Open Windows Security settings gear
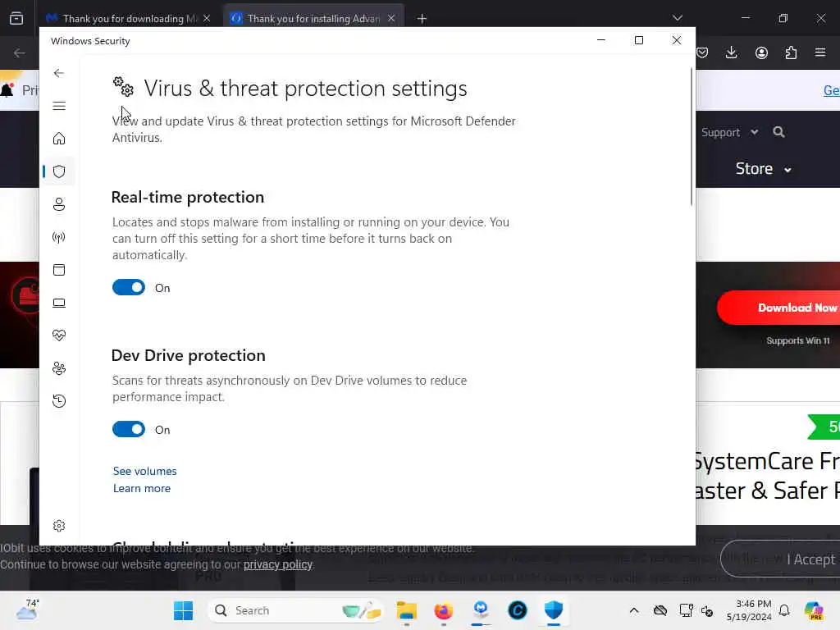 click(x=59, y=526)
